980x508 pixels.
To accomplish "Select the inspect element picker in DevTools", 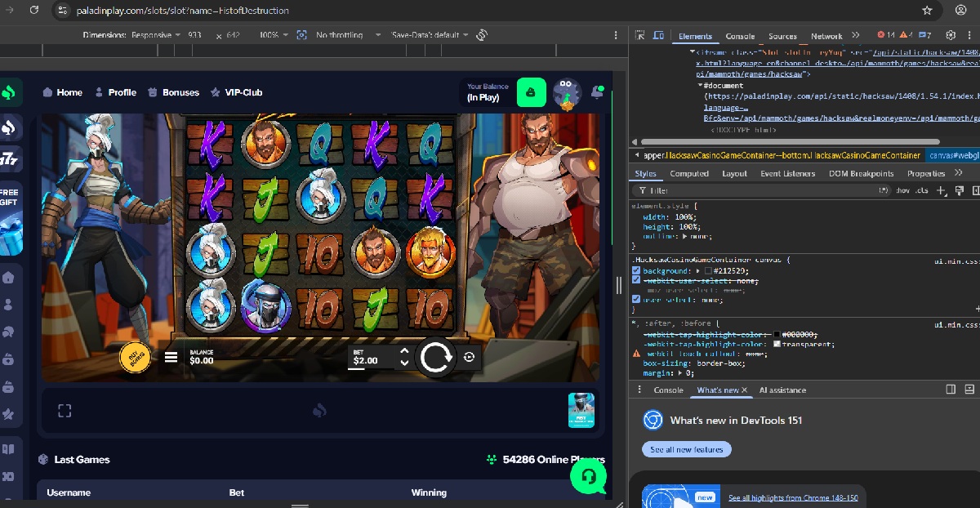I will tap(641, 35).
